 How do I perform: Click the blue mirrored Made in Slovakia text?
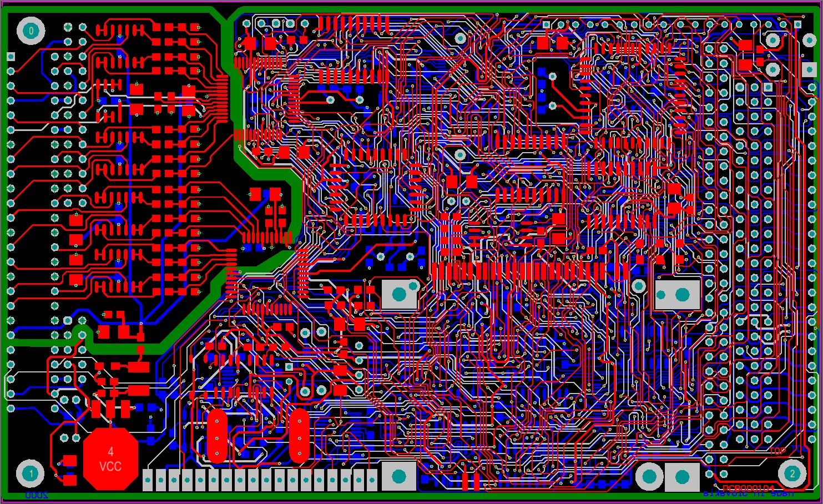coord(749,493)
